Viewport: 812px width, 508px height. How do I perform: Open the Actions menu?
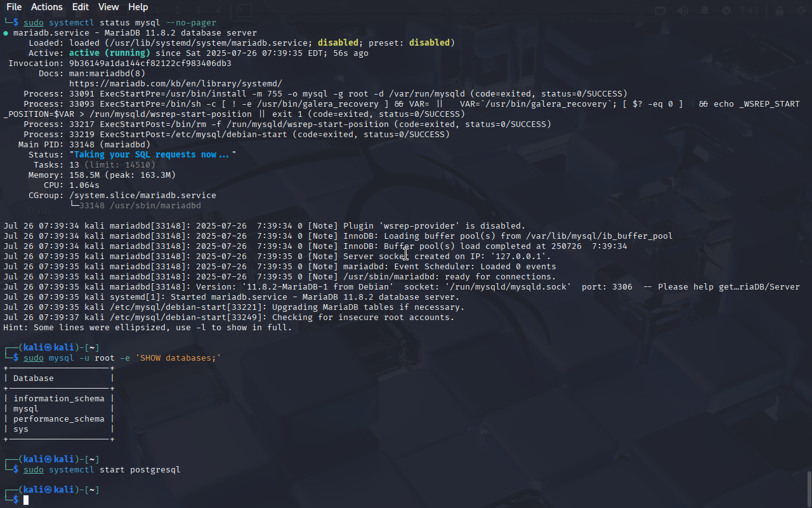tap(47, 7)
